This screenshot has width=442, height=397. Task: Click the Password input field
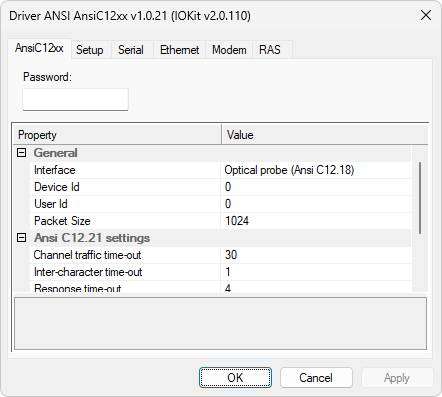[x=75, y=99]
